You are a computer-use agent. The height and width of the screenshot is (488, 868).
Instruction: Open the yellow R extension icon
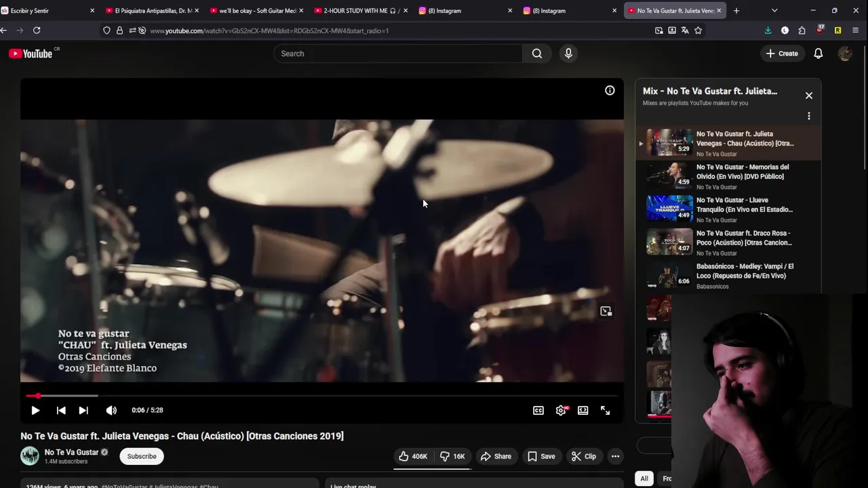[x=837, y=30]
